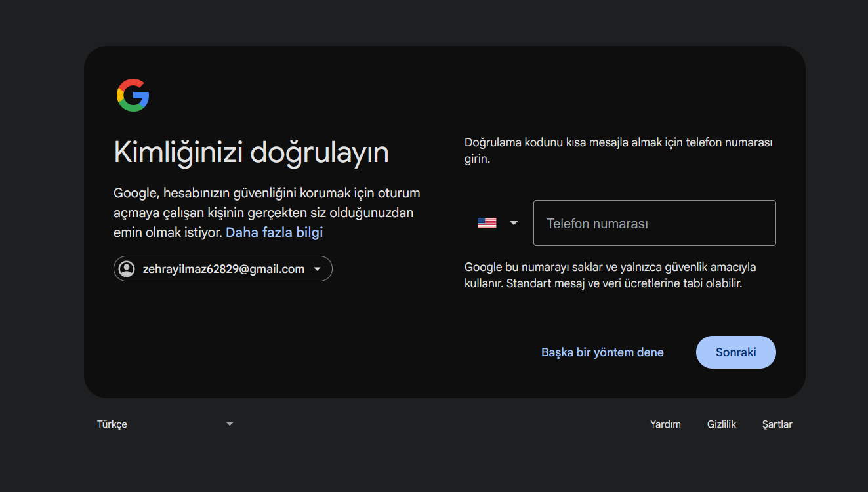
Task: Open the Türkçe language dropdown
Action: (165, 424)
